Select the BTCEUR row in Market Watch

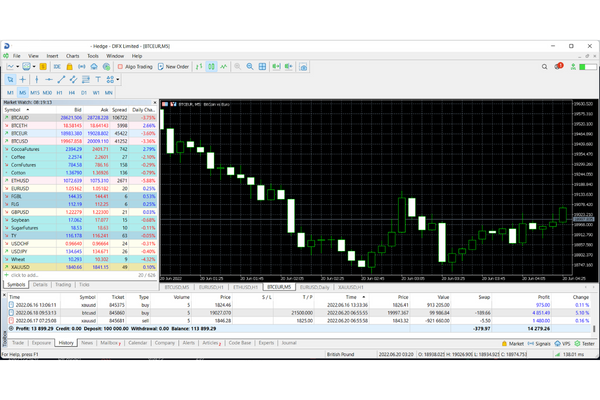point(80,134)
